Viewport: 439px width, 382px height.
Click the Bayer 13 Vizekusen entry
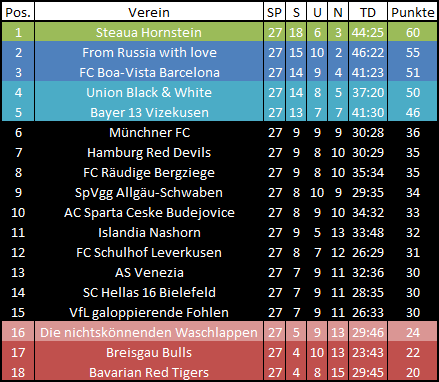pos(149,112)
